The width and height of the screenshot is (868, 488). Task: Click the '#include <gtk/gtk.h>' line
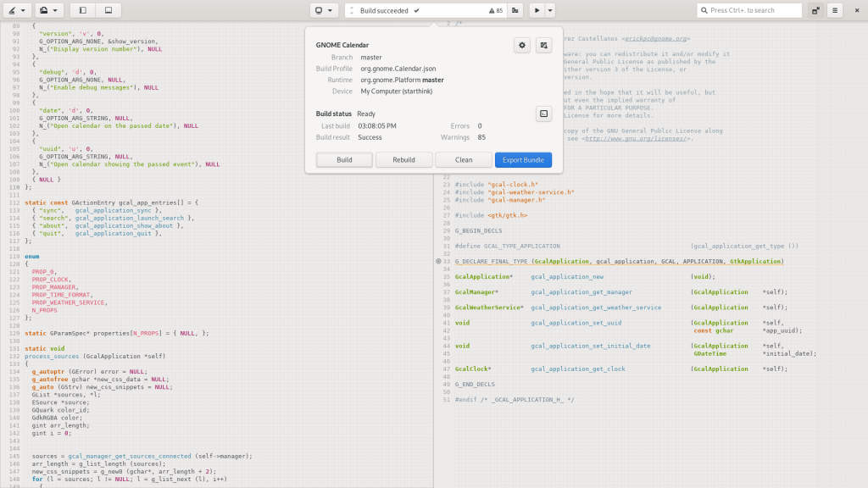click(x=491, y=216)
